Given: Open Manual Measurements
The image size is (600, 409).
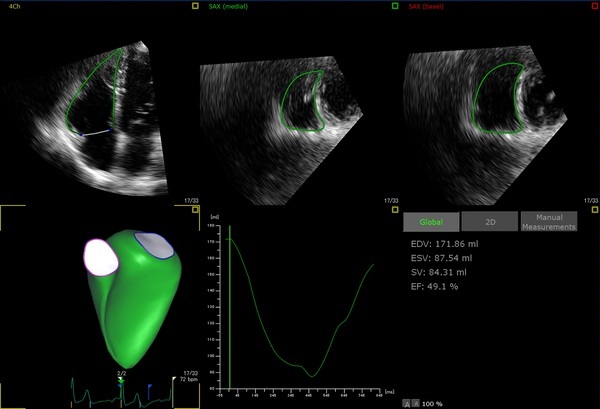Looking at the screenshot, I should [x=549, y=223].
